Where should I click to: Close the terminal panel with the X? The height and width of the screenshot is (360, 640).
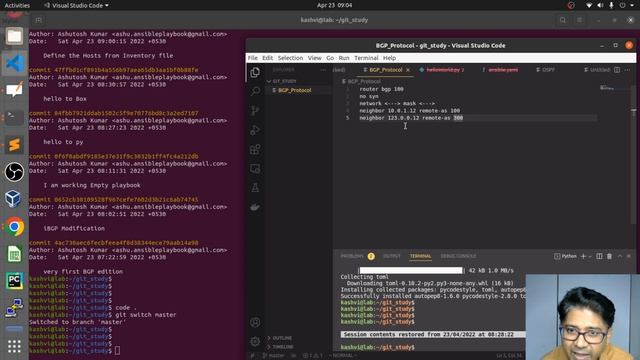coord(629,256)
